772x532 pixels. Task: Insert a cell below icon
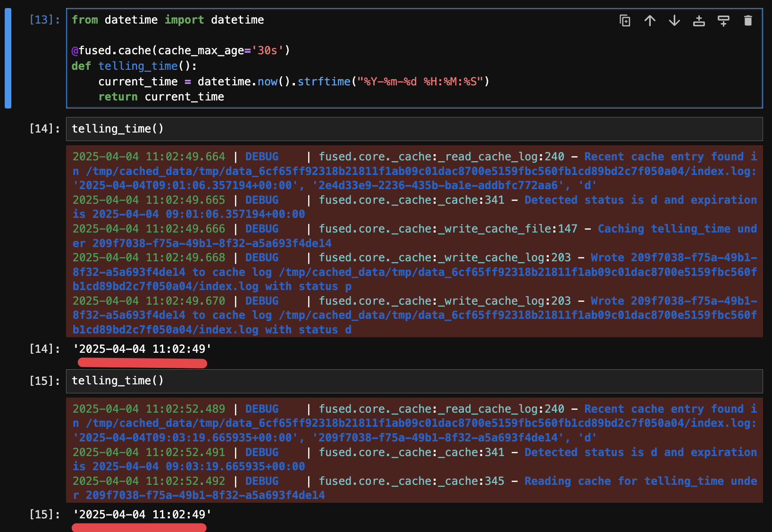[x=723, y=20]
